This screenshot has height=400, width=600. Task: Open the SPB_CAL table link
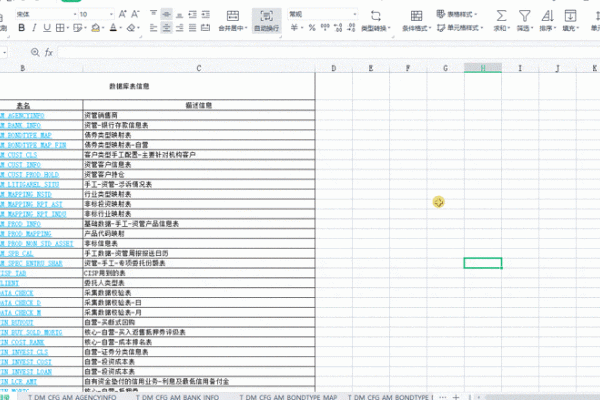(x=17, y=253)
